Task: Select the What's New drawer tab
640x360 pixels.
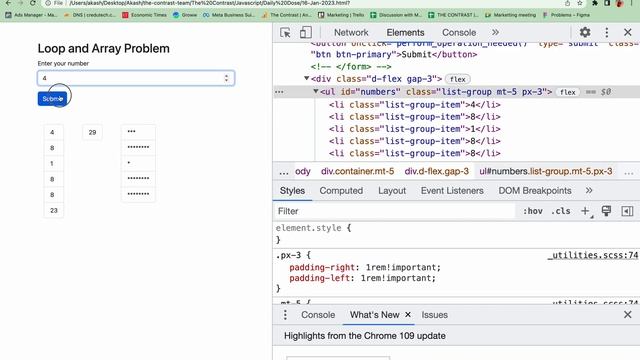Action: (374, 315)
